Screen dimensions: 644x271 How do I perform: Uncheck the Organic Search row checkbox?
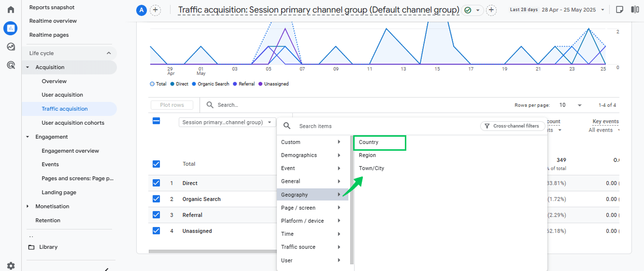click(x=156, y=199)
